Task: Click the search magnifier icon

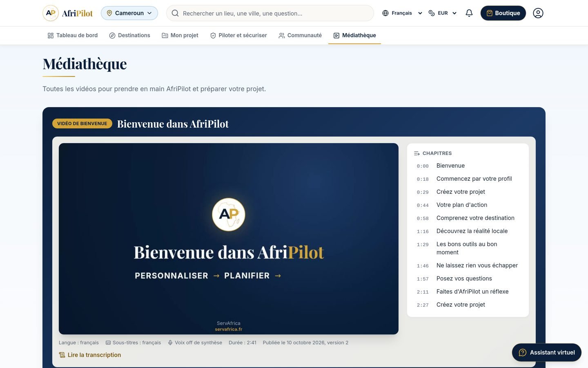Action: click(175, 13)
